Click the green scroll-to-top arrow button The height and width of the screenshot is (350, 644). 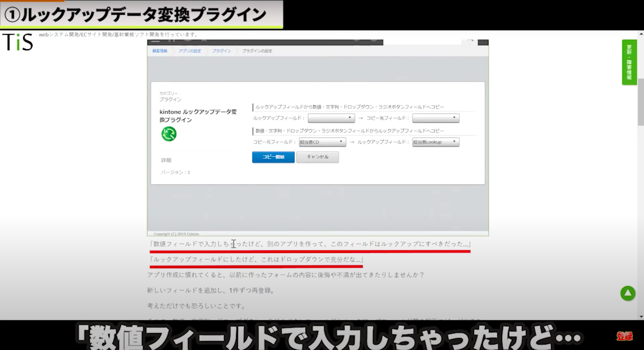click(627, 293)
